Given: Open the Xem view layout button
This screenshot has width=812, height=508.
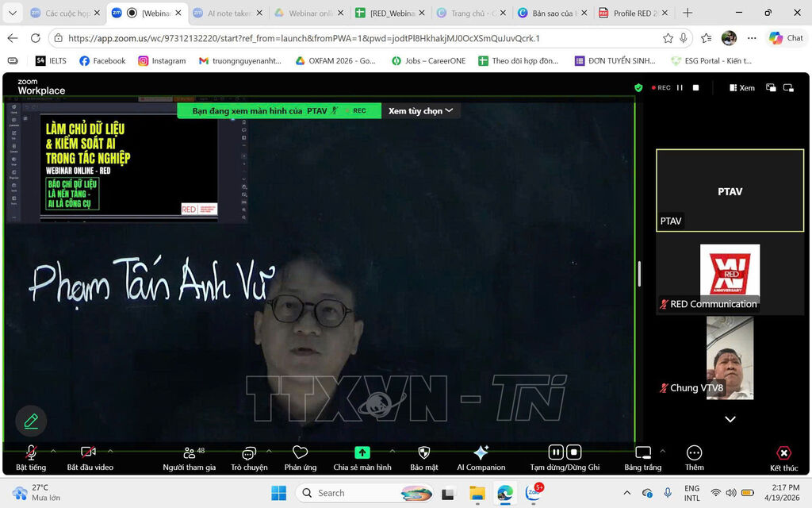Looking at the screenshot, I should click(742, 88).
